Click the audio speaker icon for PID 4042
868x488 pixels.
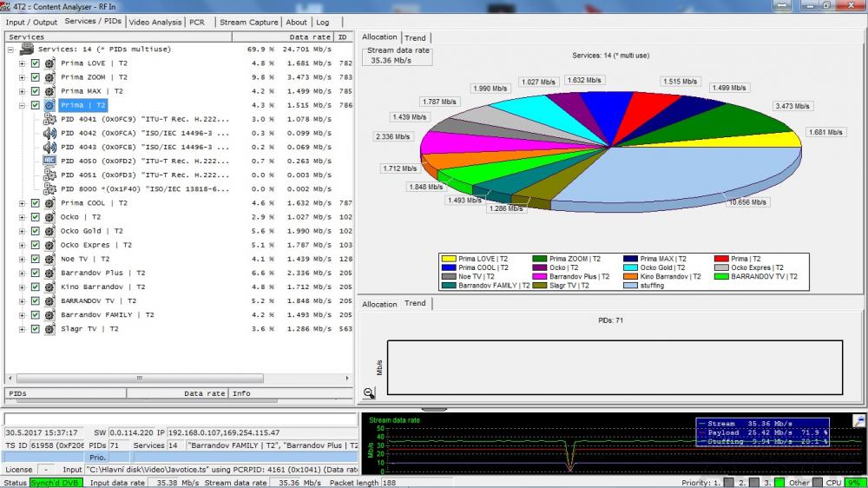click(x=49, y=133)
